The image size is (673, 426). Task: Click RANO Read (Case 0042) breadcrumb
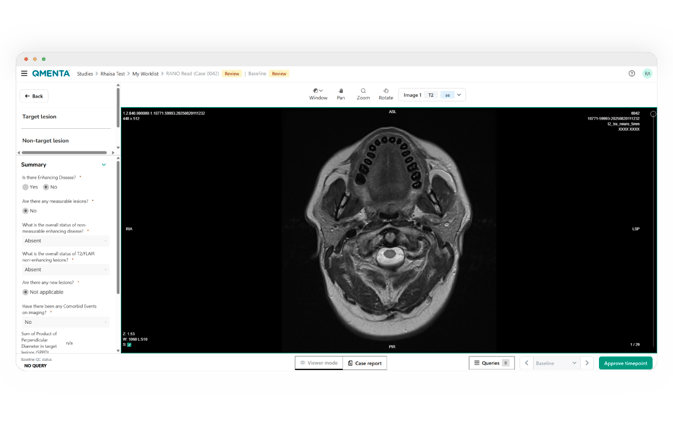[192, 74]
